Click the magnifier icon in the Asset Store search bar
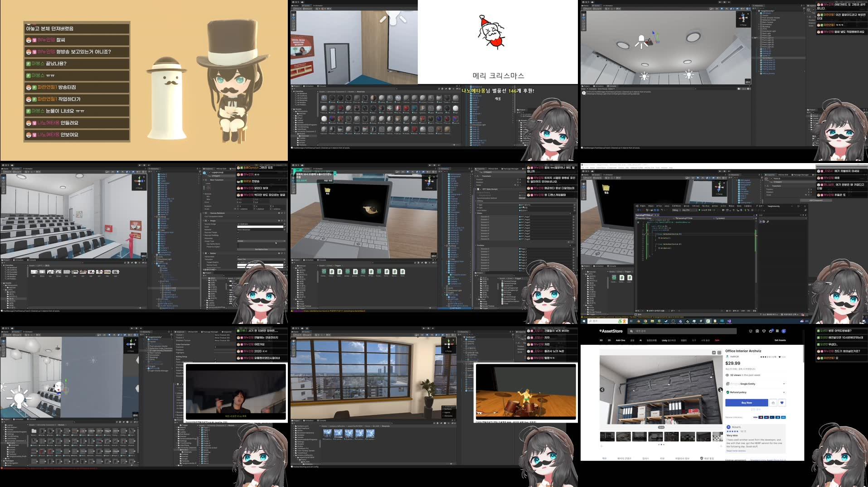The image size is (868, 487). point(632,331)
